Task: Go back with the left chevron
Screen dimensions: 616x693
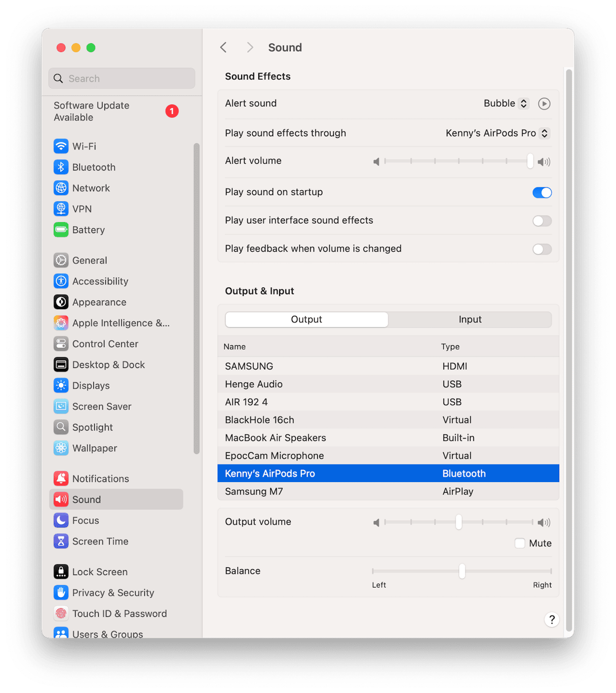Action: click(x=223, y=47)
